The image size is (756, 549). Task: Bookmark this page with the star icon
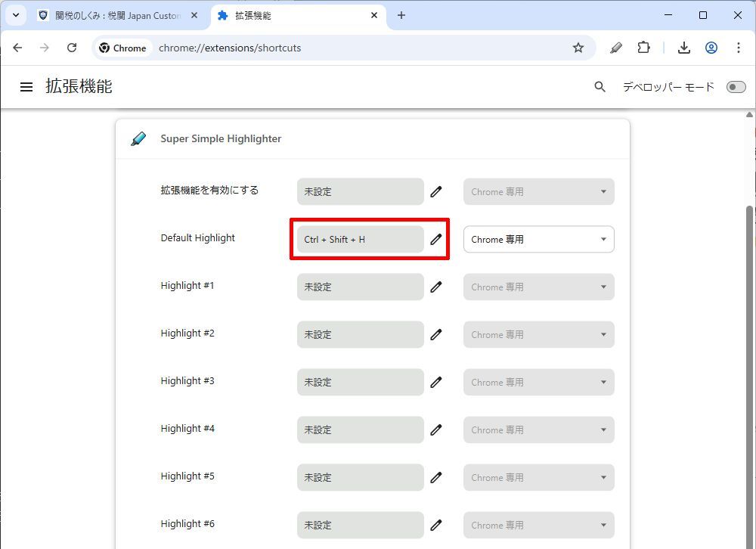click(578, 48)
